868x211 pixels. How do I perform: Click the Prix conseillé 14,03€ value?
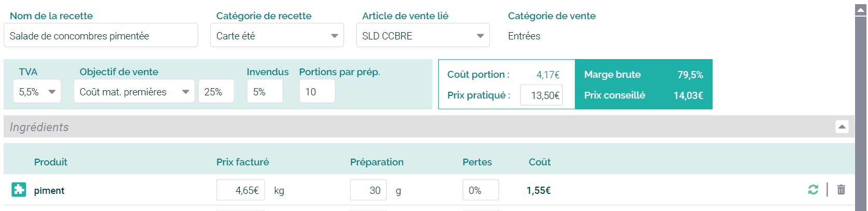tap(688, 95)
